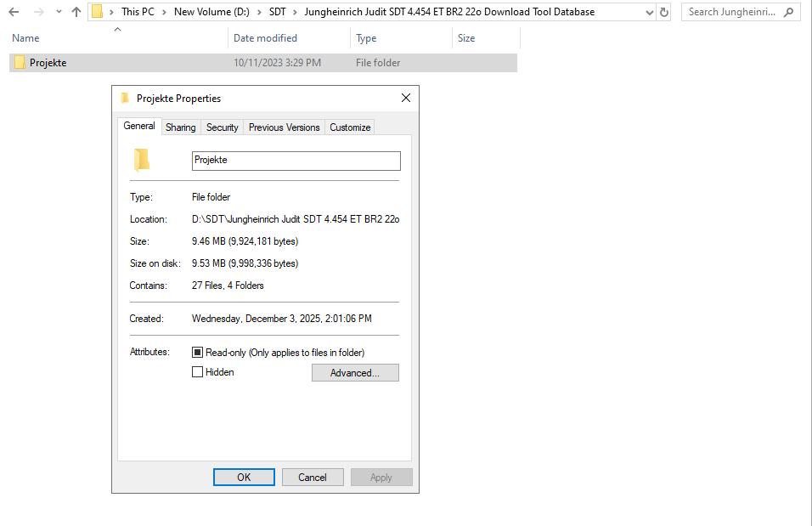
Task: Open the Security tab
Action: (x=223, y=127)
